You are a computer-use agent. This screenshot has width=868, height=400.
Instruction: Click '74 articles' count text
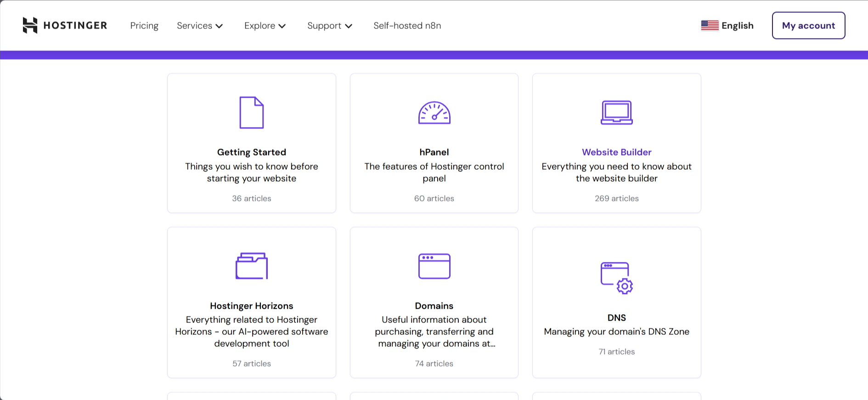tap(434, 363)
